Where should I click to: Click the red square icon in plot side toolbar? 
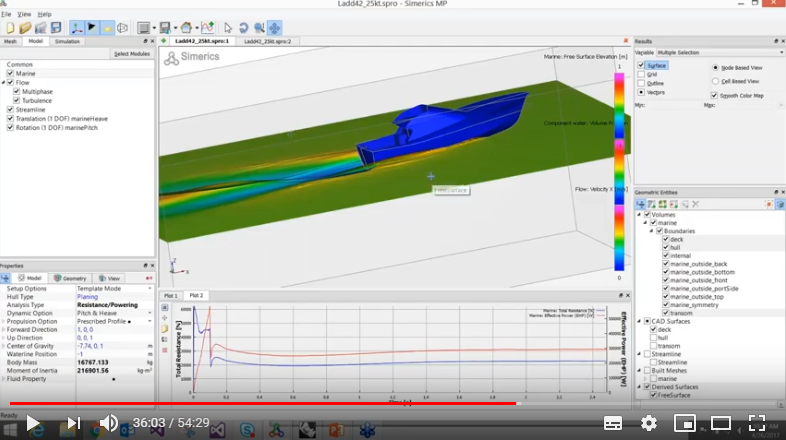[x=165, y=350]
